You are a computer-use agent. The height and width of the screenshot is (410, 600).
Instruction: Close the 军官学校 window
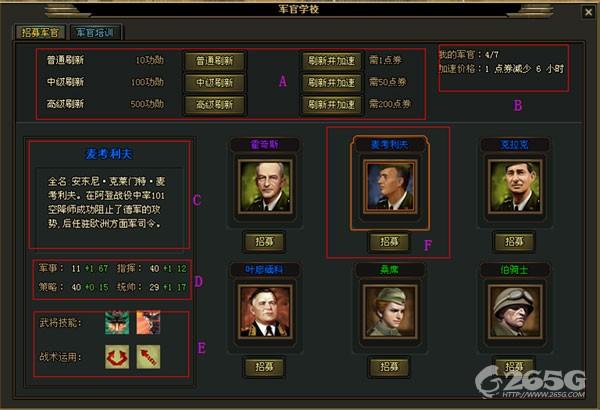pyautogui.click(x=589, y=12)
